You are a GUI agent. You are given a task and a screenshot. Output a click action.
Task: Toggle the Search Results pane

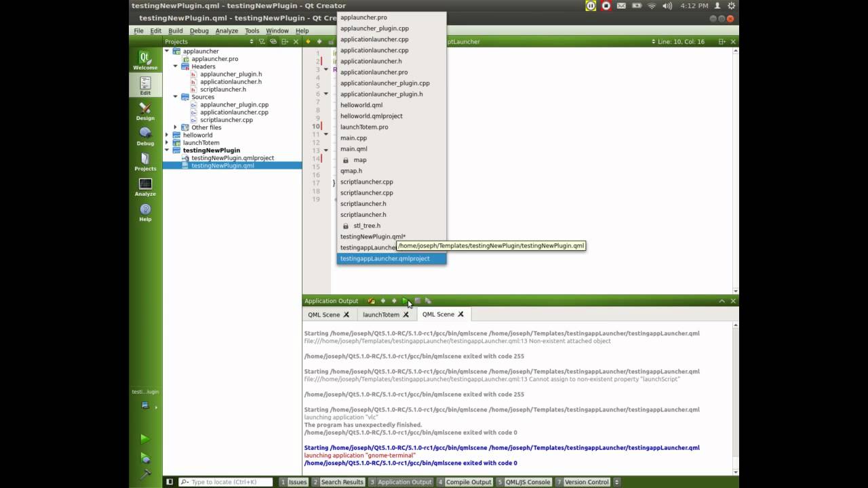tap(338, 482)
